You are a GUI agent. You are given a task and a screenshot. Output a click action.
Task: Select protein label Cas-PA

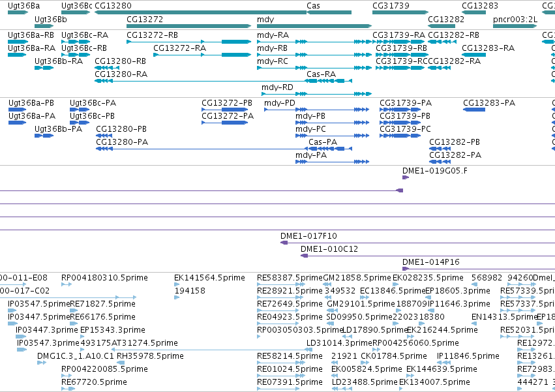coord(323,142)
